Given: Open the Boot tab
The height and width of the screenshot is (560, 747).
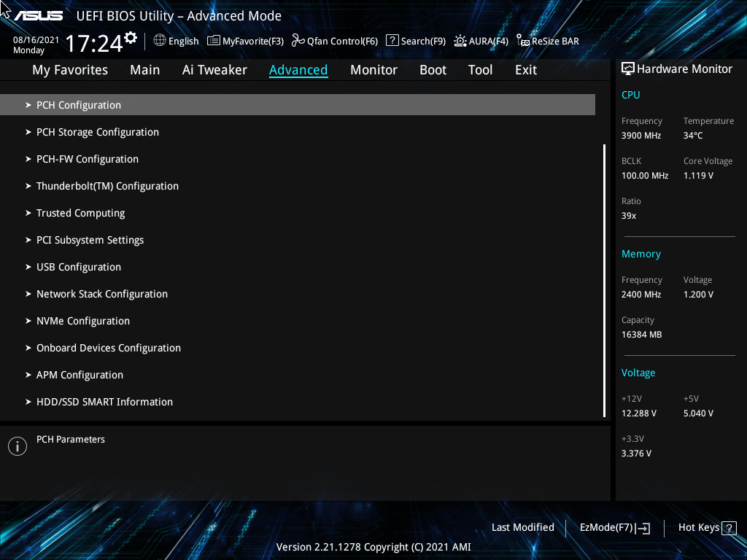Looking at the screenshot, I should pos(433,70).
